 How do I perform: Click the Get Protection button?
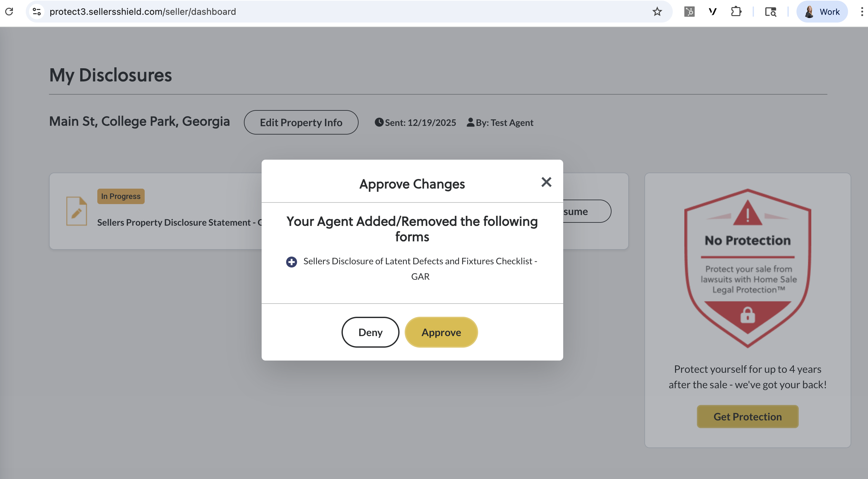(x=747, y=417)
